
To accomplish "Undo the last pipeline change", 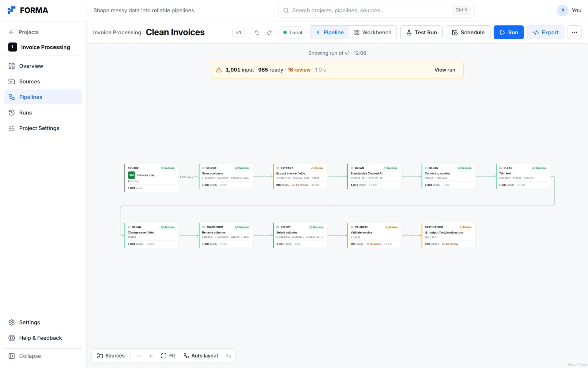I will (x=257, y=33).
